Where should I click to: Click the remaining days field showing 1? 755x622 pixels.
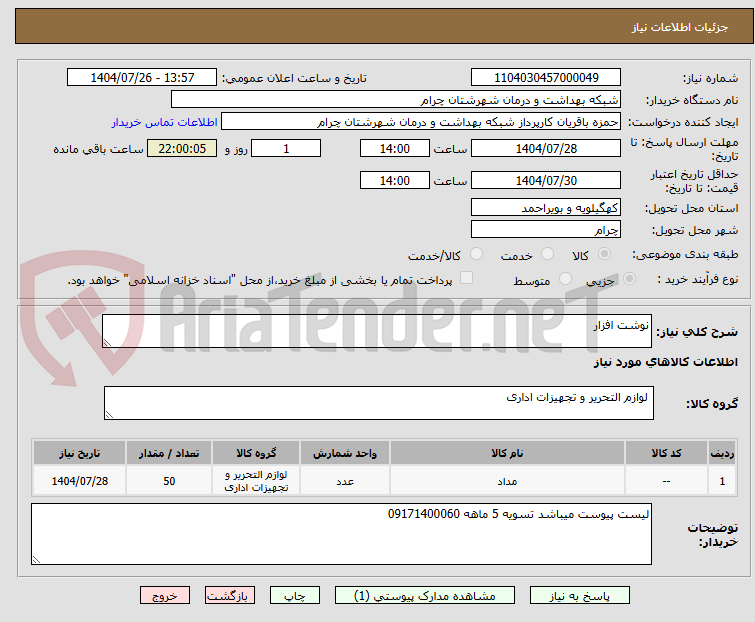pos(286,148)
